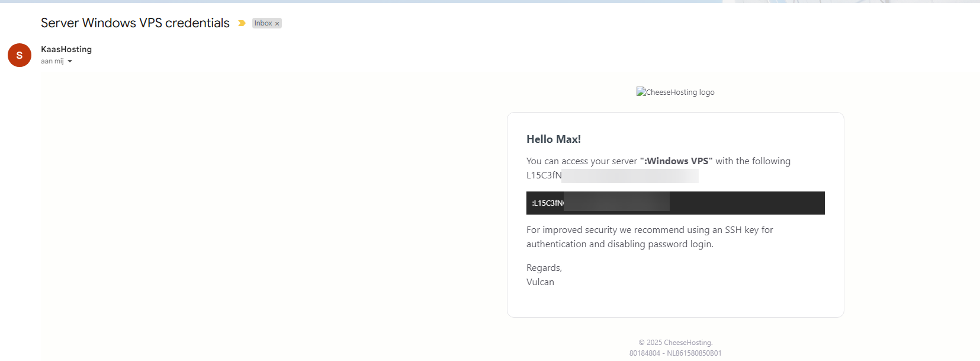
Task: Remove the Inbox label with its x
Action: [277, 24]
